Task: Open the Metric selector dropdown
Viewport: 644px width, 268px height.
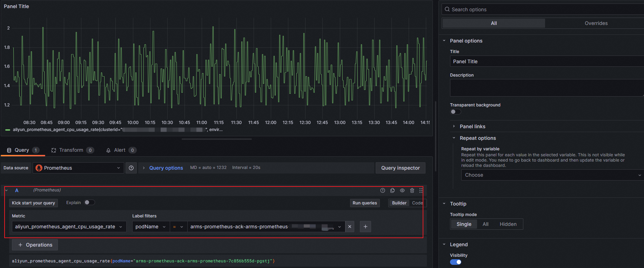Action: 69,227
